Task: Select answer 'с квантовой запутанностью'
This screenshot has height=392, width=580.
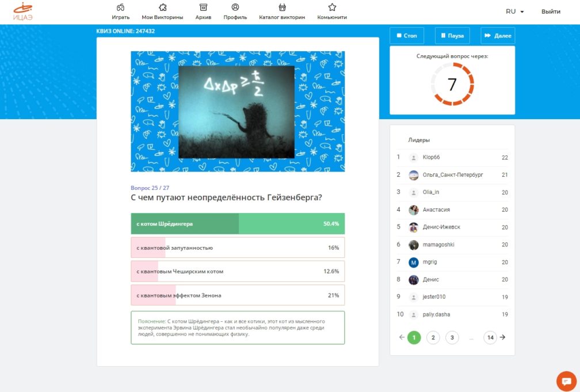Action: (x=238, y=248)
